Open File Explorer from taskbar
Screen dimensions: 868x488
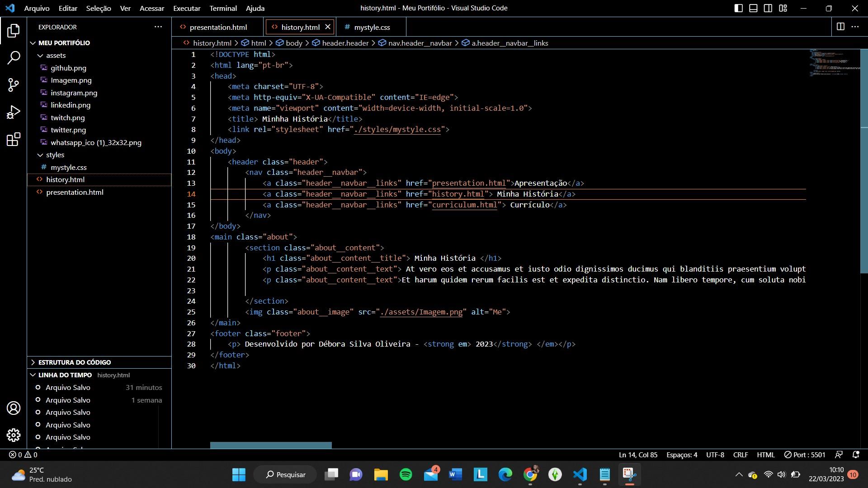tap(381, 474)
